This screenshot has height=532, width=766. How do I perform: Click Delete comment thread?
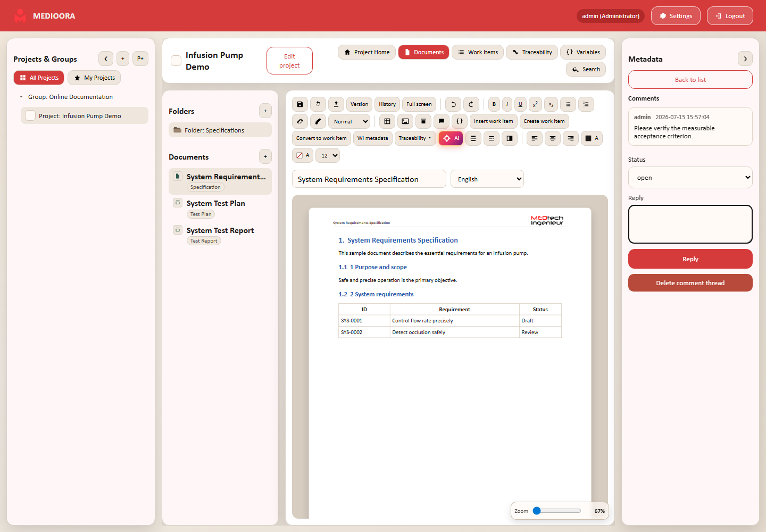pyautogui.click(x=690, y=283)
